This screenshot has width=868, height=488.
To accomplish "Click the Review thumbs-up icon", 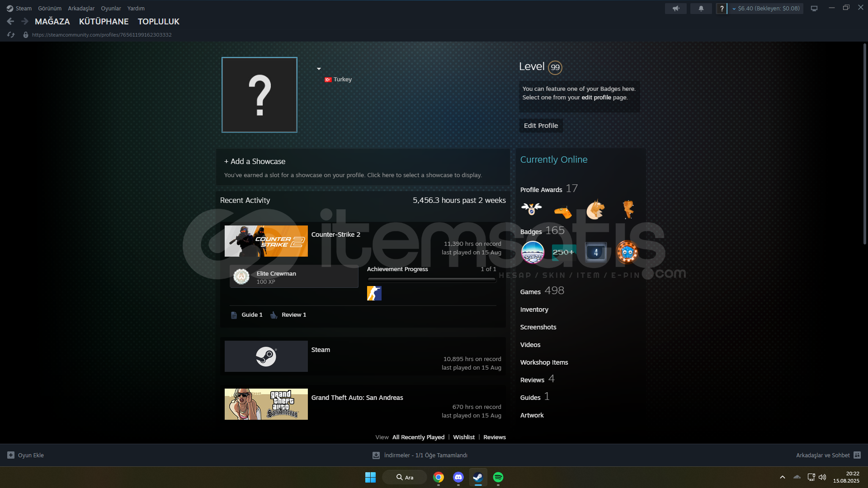I will (x=274, y=315).
